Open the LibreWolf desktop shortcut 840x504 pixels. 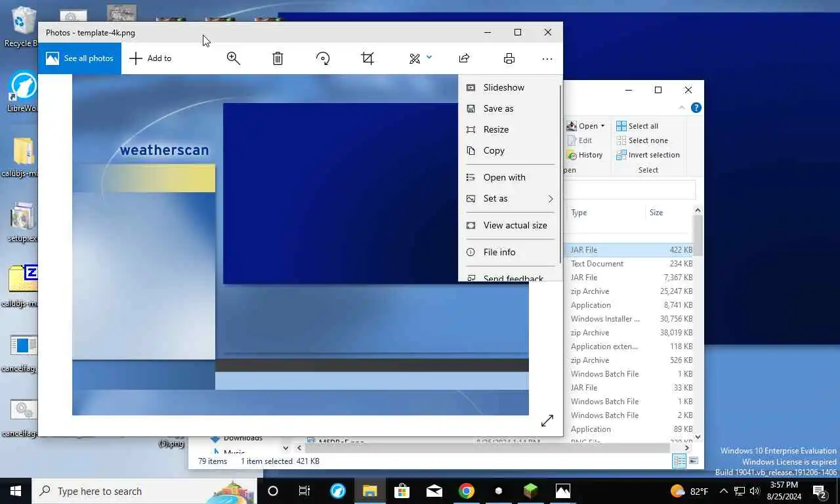coord(22,93)
